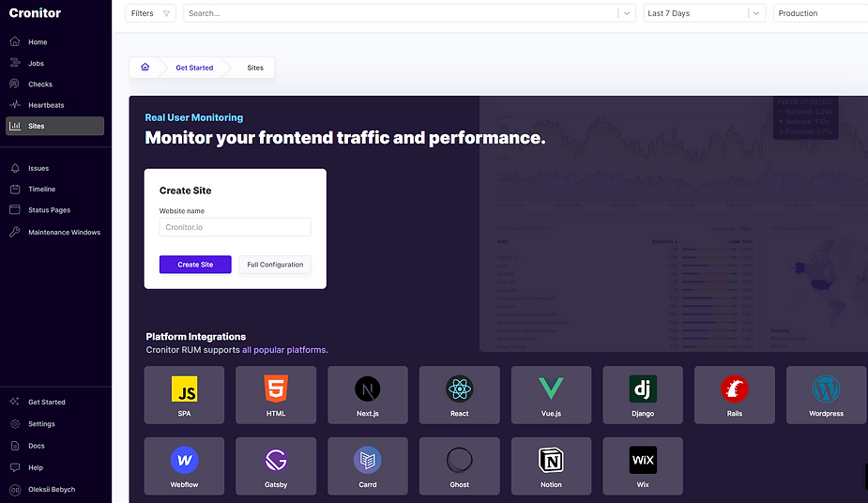Open Status Pages menu label

[50, 209]
